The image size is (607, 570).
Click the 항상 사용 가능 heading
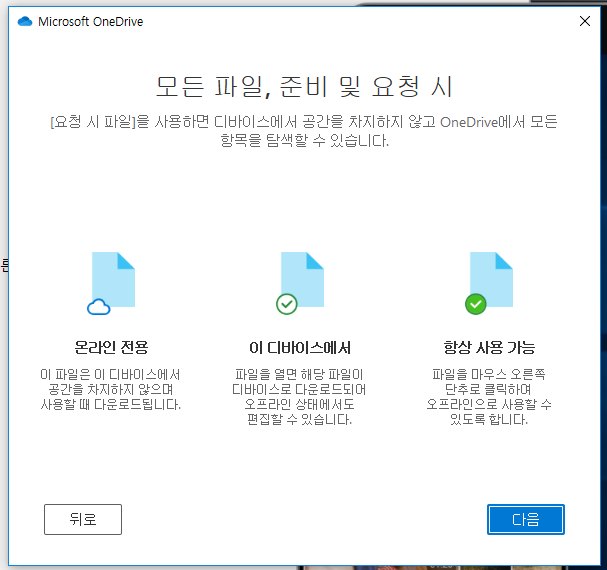(x=489, y=347)
